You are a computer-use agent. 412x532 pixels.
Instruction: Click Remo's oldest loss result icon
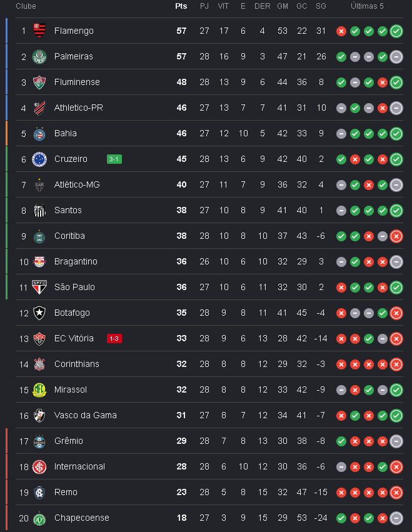click(x=341, y=493)
